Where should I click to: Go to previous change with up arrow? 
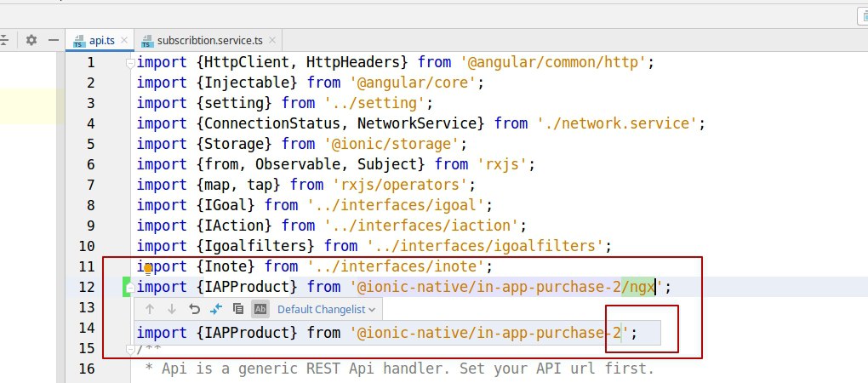[150, 309]
